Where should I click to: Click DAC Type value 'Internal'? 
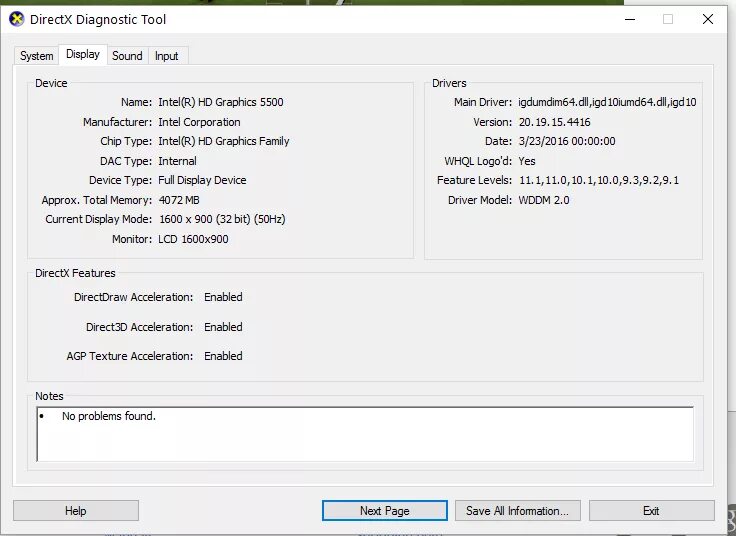click(177, 161)
